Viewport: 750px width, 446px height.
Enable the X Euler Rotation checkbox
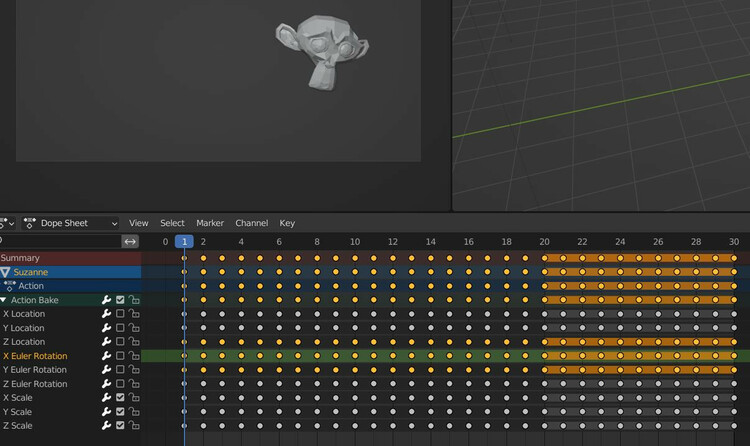(120, 356)
